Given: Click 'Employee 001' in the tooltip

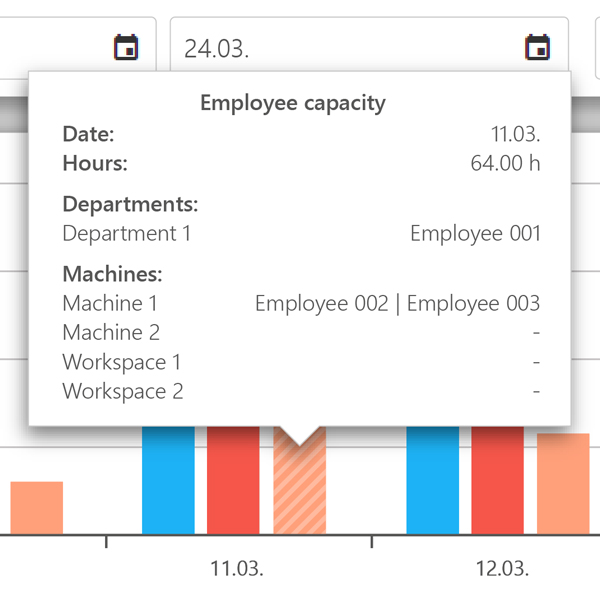Looking at the screenshot, I should tap(475, 233).
